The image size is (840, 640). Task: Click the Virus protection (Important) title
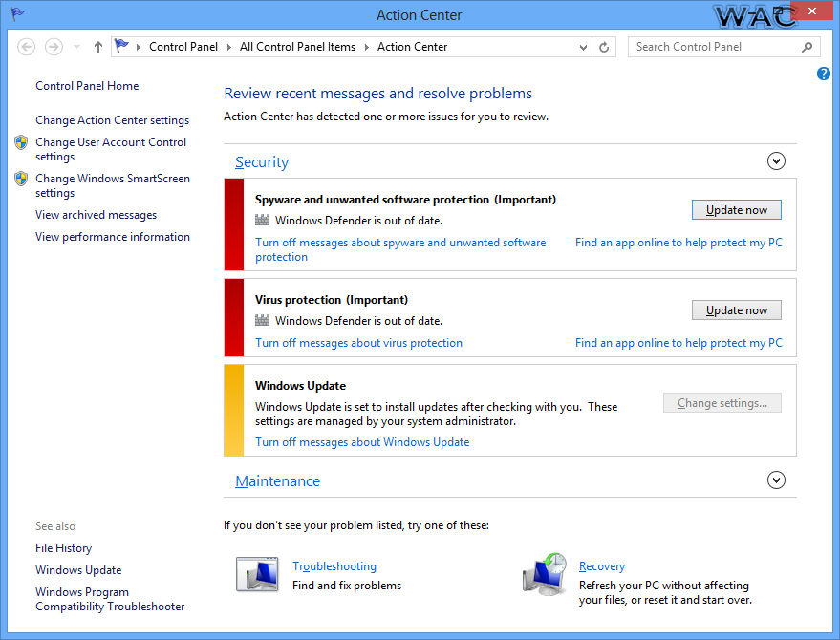pyautogui.click(x=331, y=300)
